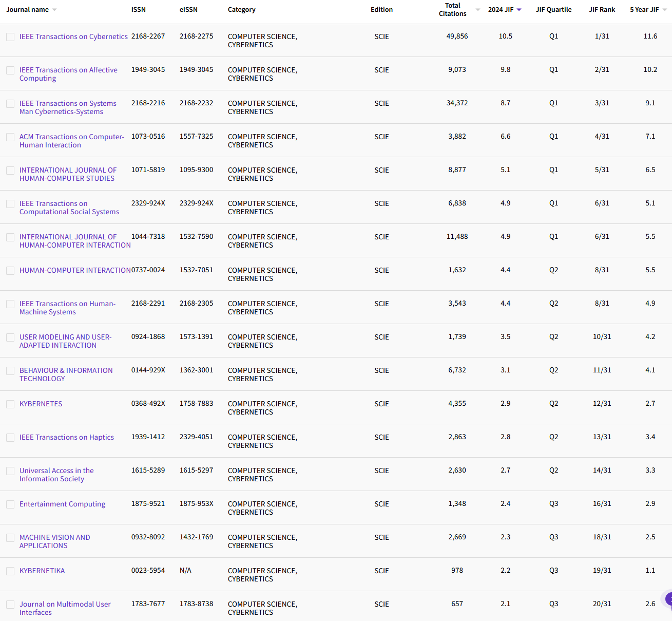Select the HUMAN-COMPUTER INTERACTION row checkbox
672x621 pixels.
point(10,271)
